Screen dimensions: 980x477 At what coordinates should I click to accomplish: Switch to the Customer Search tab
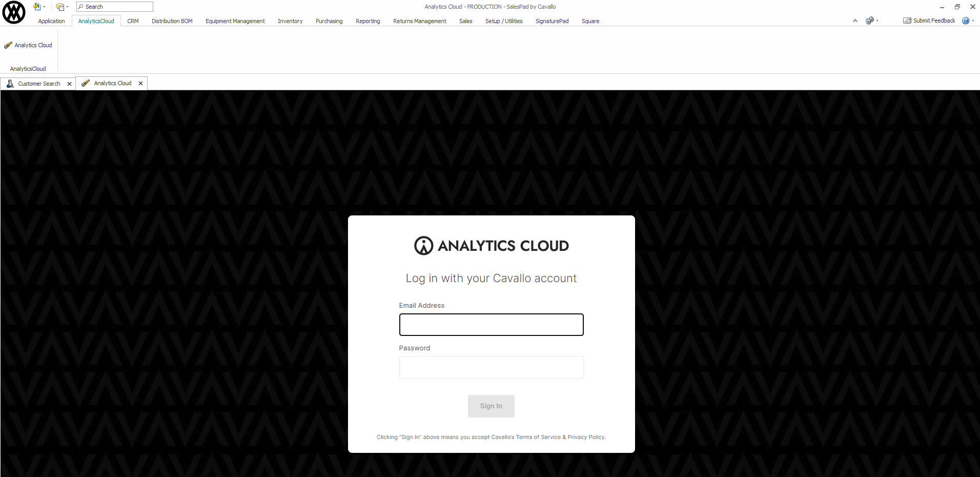(x=39, y=84)
